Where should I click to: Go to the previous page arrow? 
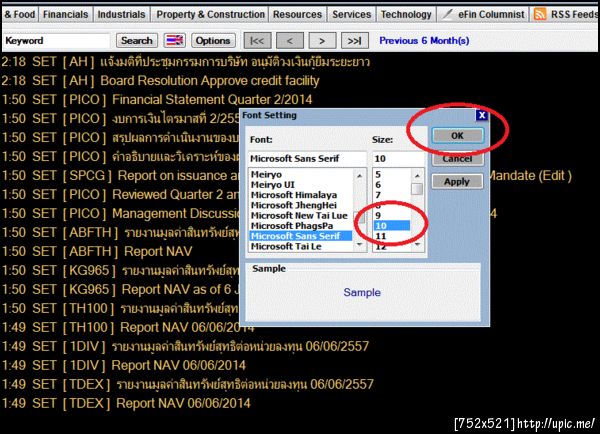pos(290,40)
